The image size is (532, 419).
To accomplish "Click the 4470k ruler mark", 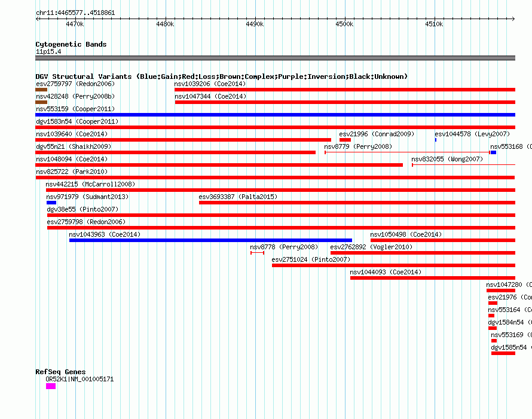I will (x=75, y=25).
